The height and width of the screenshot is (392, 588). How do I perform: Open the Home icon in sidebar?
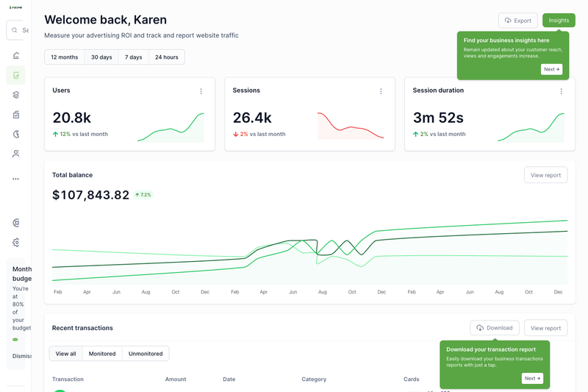pyautogui.click(x=15, y=55)
